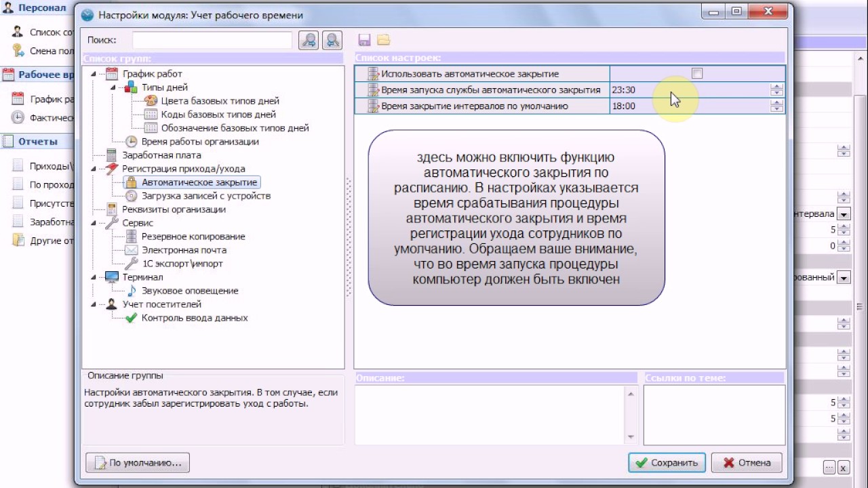Select График работ calendar icon in tree
The width and height of the screenshot is (868, 488).
(x=112, y=74)
